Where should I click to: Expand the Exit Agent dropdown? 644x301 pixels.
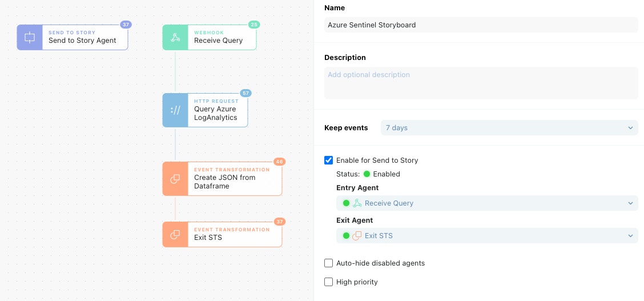pyautogui.click(x=486, y=236)
